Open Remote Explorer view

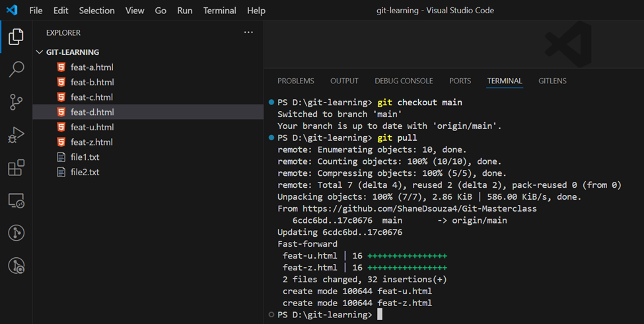[x=16, y=200]
